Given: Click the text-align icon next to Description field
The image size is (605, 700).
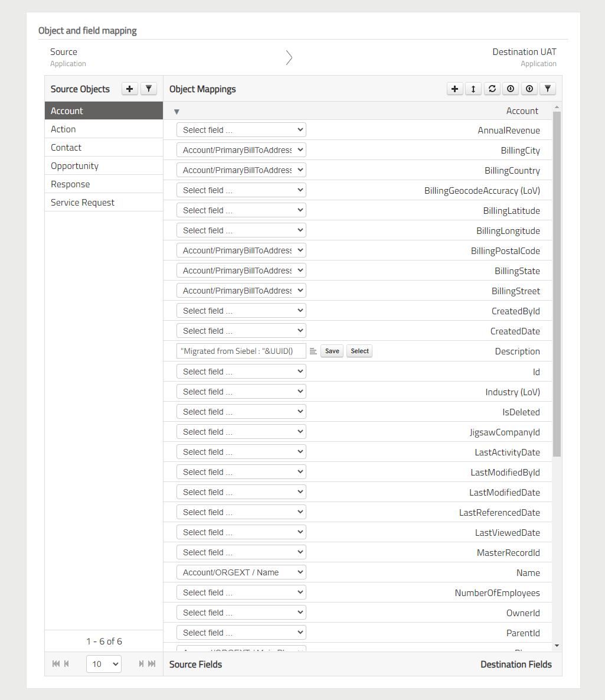Looking at the screenshot, I should coord(313,351).
